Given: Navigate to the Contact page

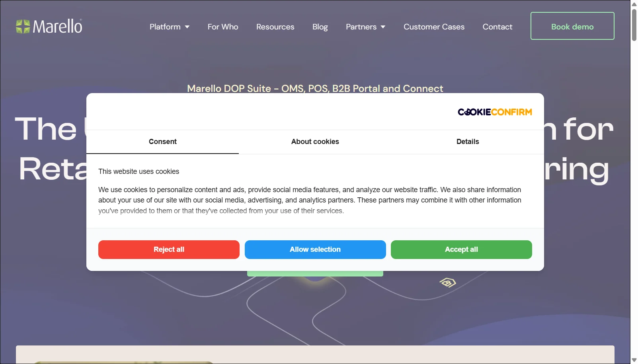Looking at the screenshot, I should pos(498,27).
